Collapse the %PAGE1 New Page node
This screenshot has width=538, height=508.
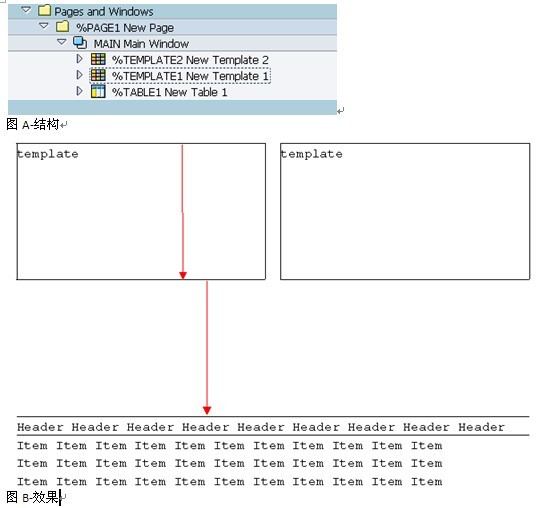click(44, 26)
